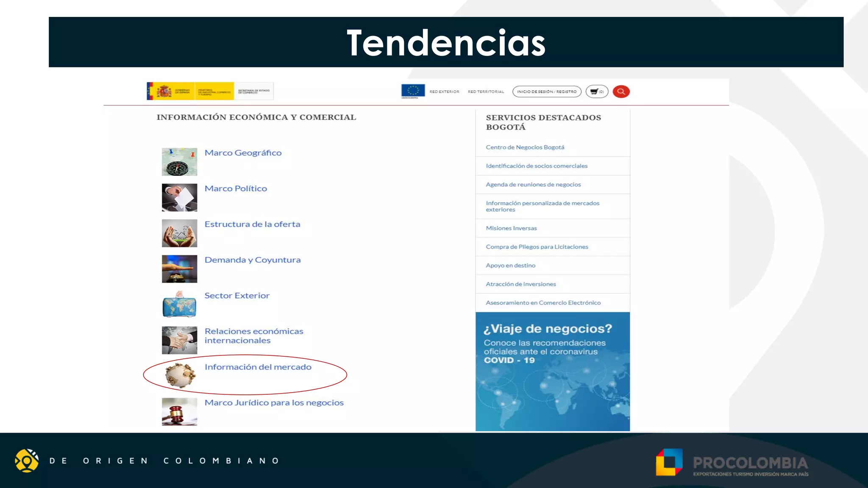
Task: Open Demanda y Coyuntura link
Action: [x=253, y=260]
